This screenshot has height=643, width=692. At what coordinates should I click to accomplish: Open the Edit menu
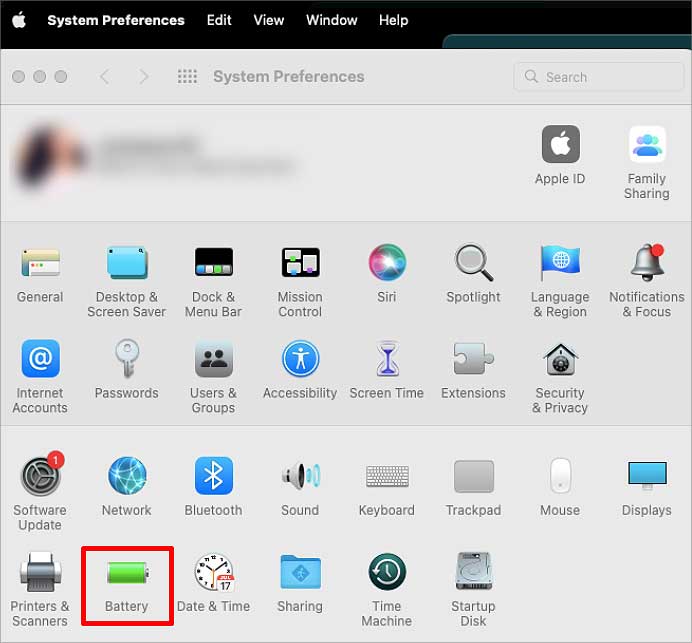point(219,20)
